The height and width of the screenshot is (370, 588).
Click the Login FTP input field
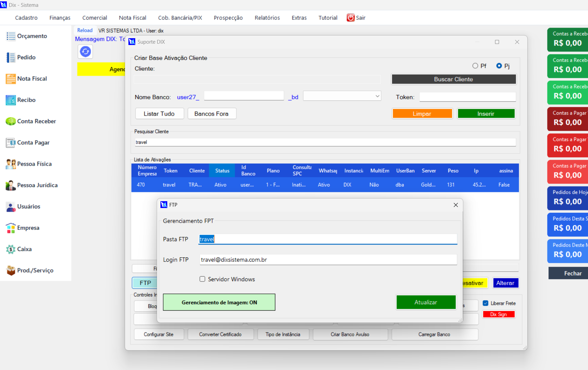point(328,260)
